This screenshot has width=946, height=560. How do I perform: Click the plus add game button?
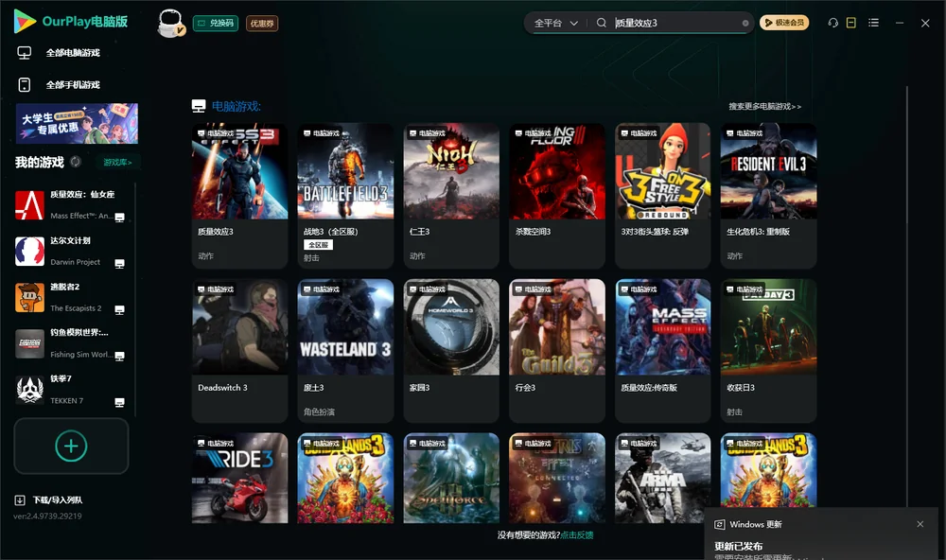71,446
